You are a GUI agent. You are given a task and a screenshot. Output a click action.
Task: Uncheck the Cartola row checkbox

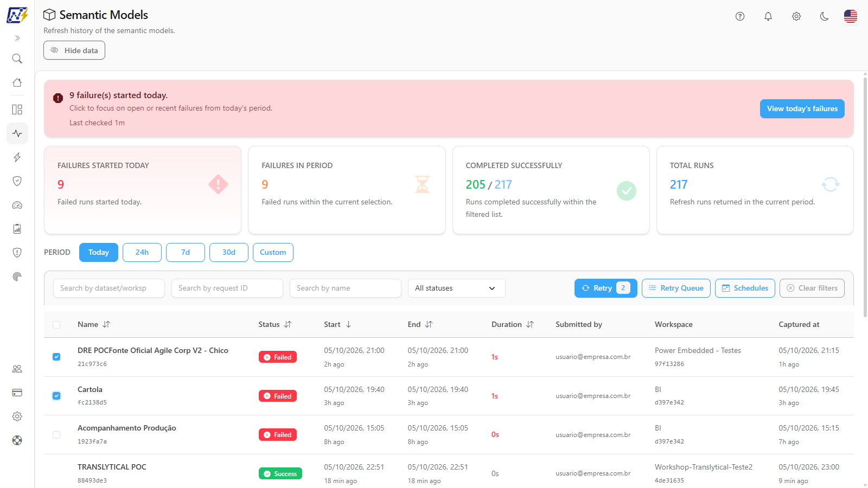[x=56, y=396]
